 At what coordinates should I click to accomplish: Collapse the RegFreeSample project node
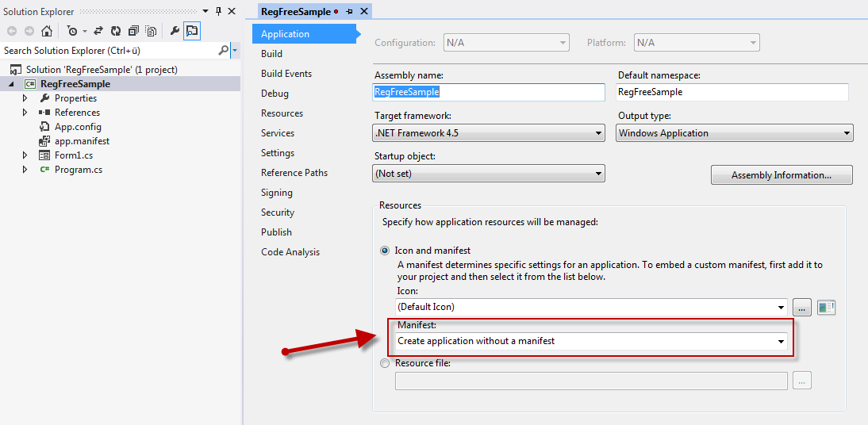(x=11, y=84)
